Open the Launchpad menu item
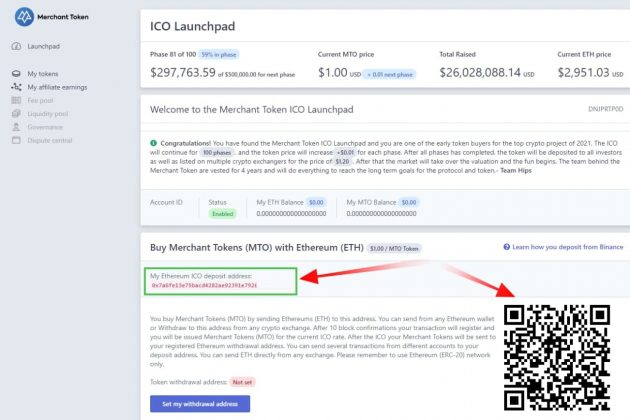The width and height of the screenshot is (630, 420). click(43, 46)
